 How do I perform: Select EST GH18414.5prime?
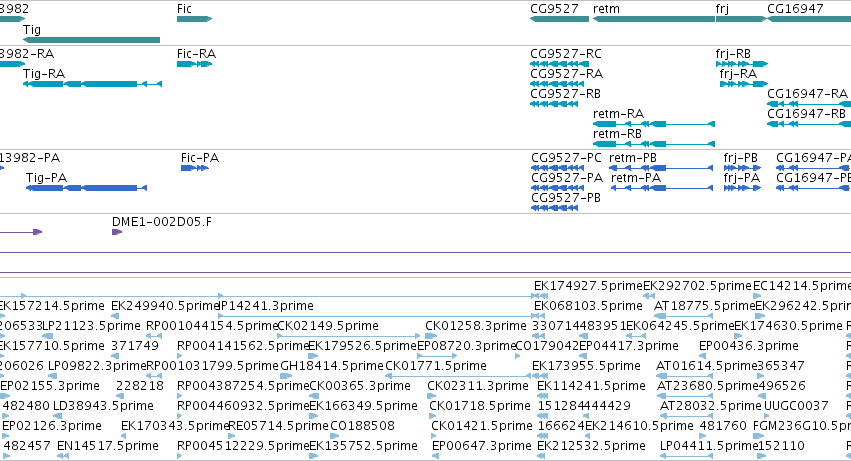[332, 366]
